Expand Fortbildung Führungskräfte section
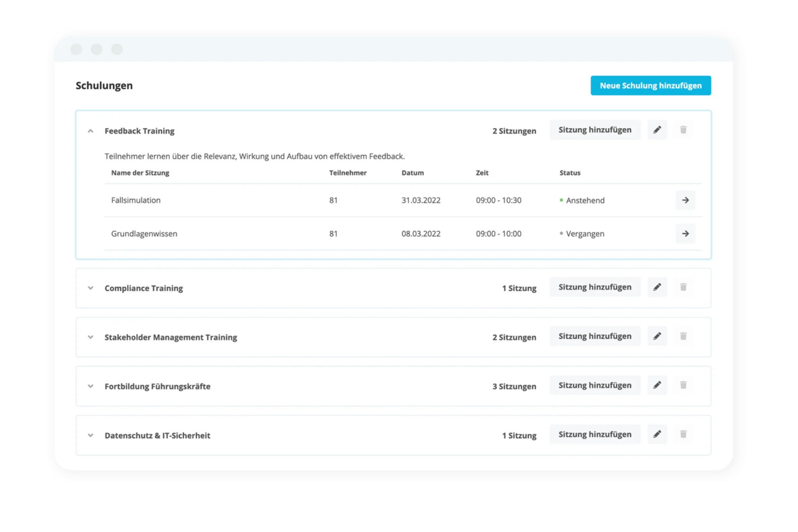The height and width of the screenshot is (532, 798). click(90, 386)
